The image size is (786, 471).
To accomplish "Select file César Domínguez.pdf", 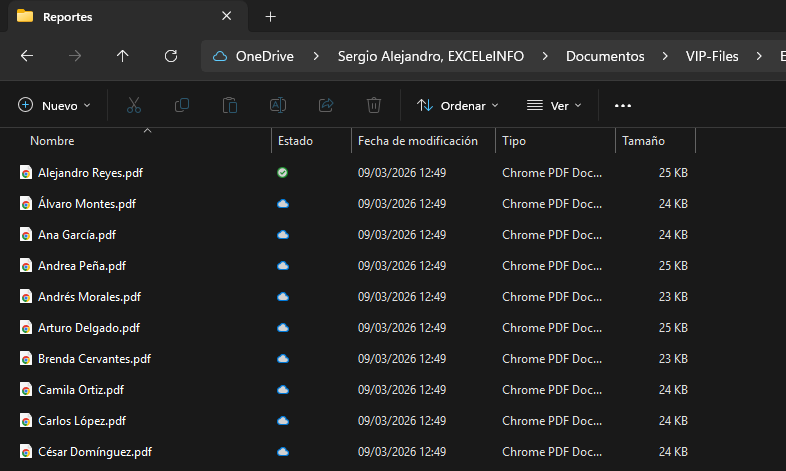I will coord(95,452).
